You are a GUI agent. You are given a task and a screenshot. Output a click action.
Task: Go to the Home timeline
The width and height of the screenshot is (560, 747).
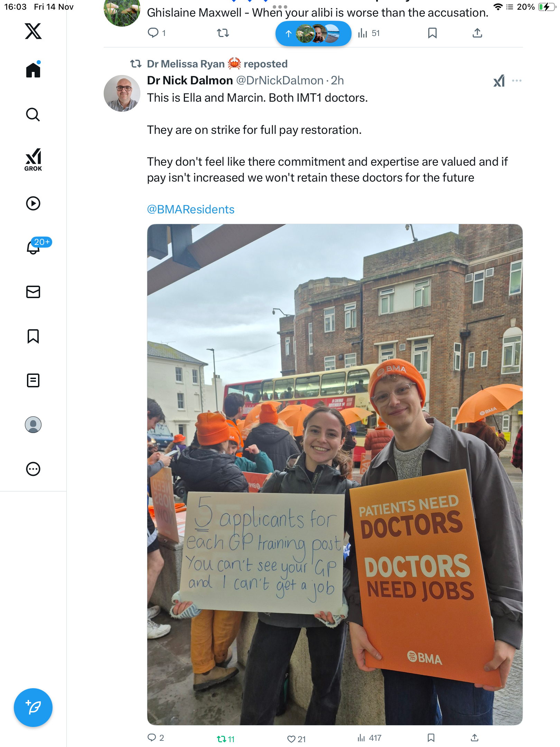pos(33,70)
